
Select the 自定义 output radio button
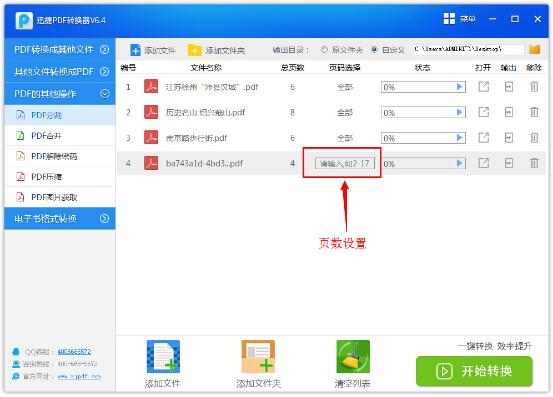375,50
